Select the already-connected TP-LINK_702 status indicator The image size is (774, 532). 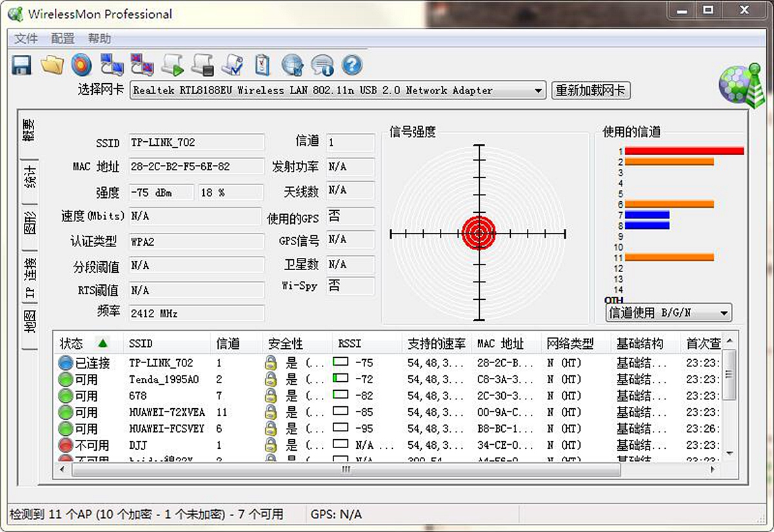(x=65, y=363)
